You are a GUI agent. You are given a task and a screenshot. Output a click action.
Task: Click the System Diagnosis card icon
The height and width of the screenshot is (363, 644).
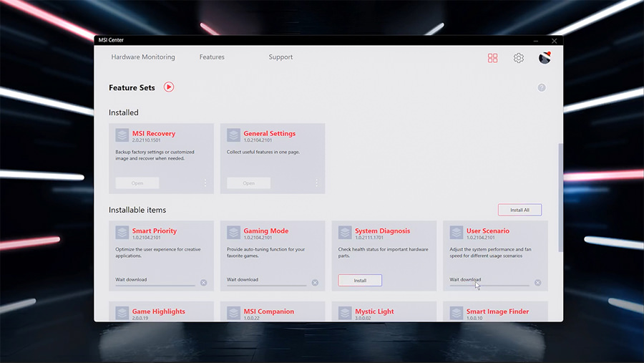pos(345,232)
